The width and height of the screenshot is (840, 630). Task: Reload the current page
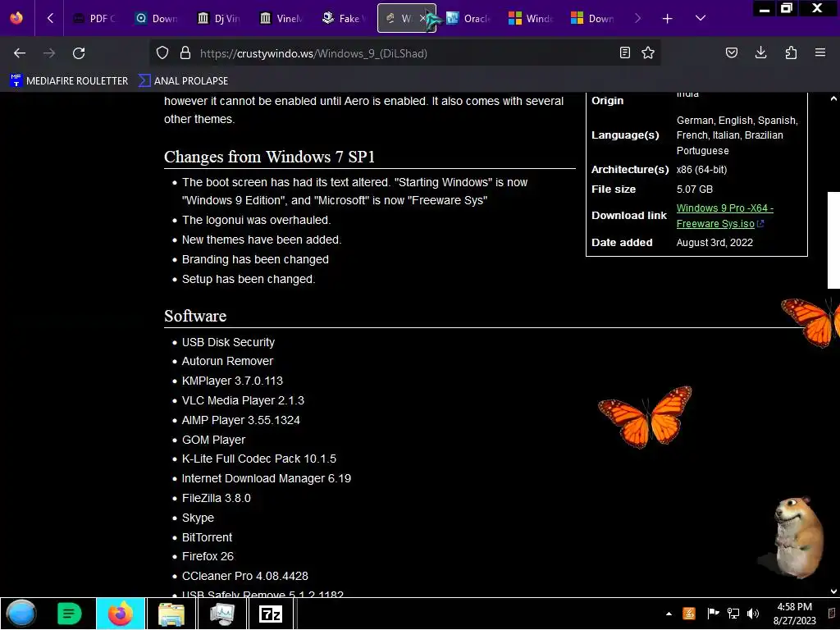point(79,53)
